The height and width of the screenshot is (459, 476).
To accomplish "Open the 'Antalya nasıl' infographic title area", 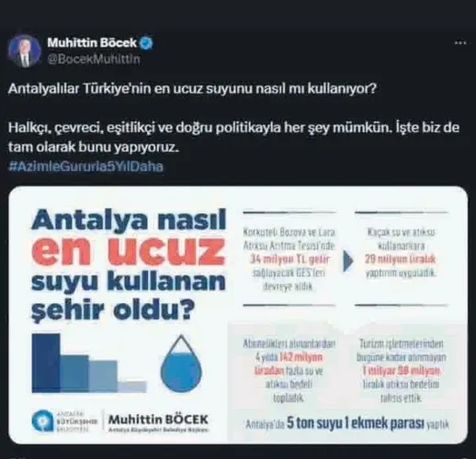I will [129, 219].
